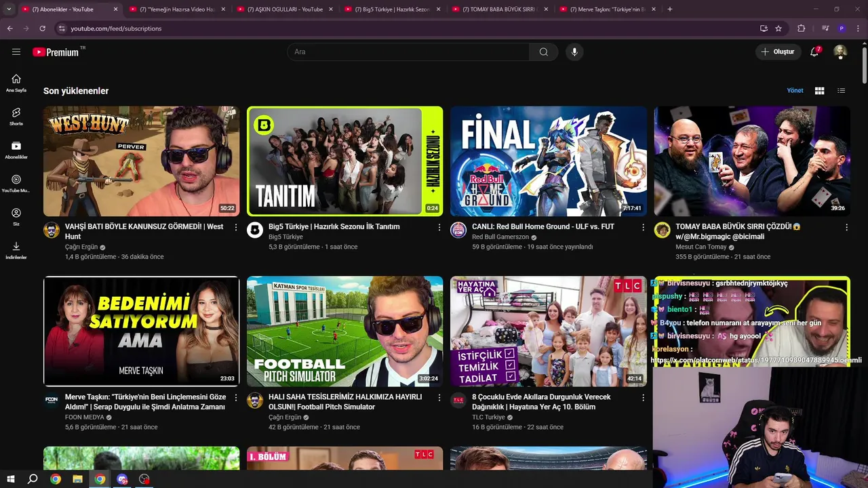Open options for Merve Taşkın video

236,397
